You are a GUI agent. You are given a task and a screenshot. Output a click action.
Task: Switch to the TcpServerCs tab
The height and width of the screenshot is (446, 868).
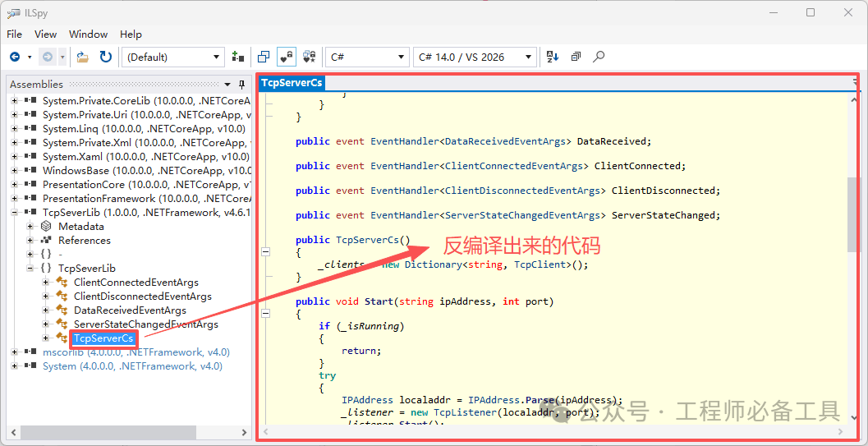pyautogui.click(x=292, y=83)
